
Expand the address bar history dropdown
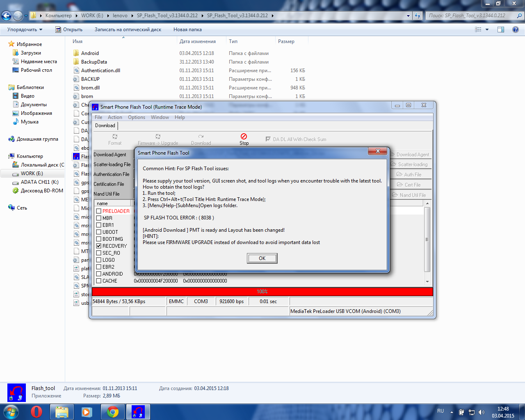[408, 16]
